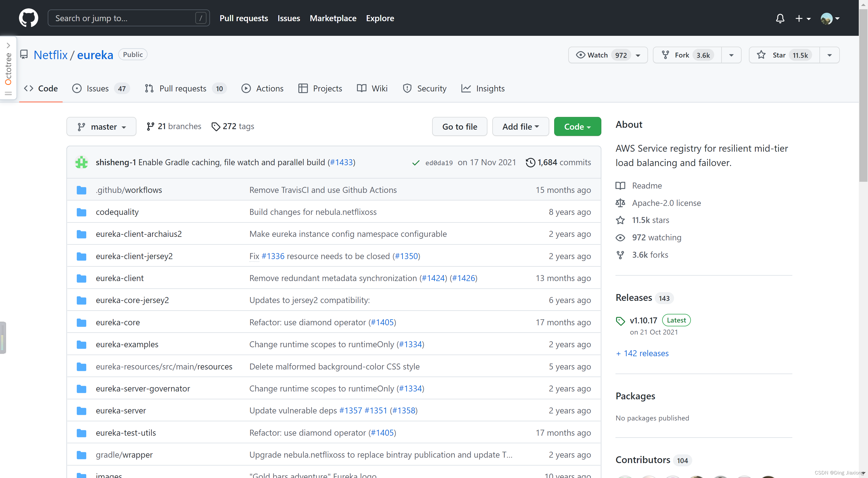Fork the eureka repository

[x=687, y=55]
